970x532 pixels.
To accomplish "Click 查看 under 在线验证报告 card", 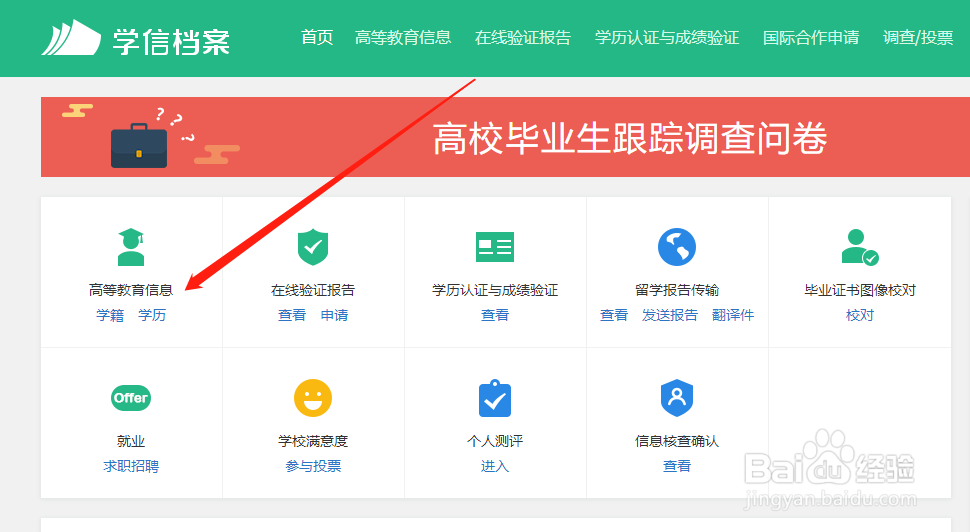I will click(x=292, y=315).
